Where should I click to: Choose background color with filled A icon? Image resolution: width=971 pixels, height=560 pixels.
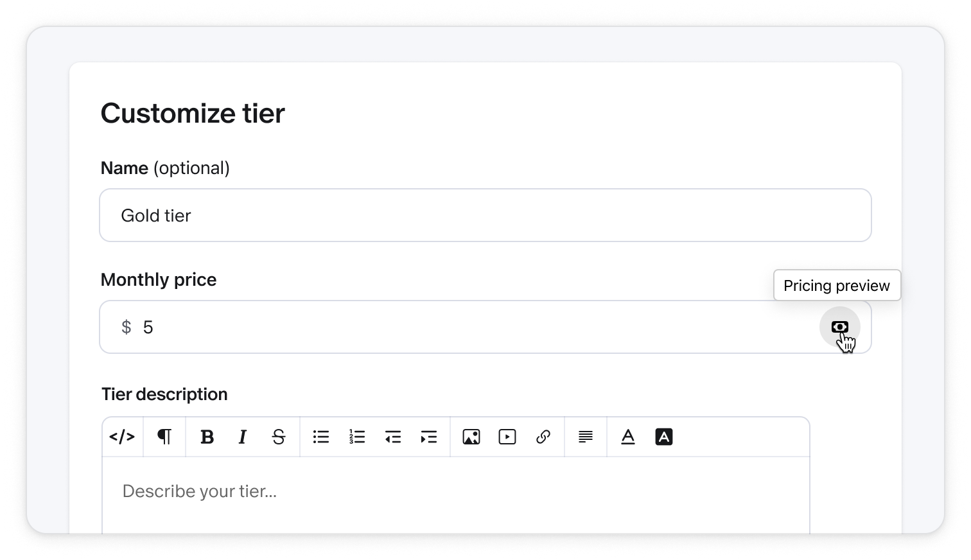coord(664,437)
